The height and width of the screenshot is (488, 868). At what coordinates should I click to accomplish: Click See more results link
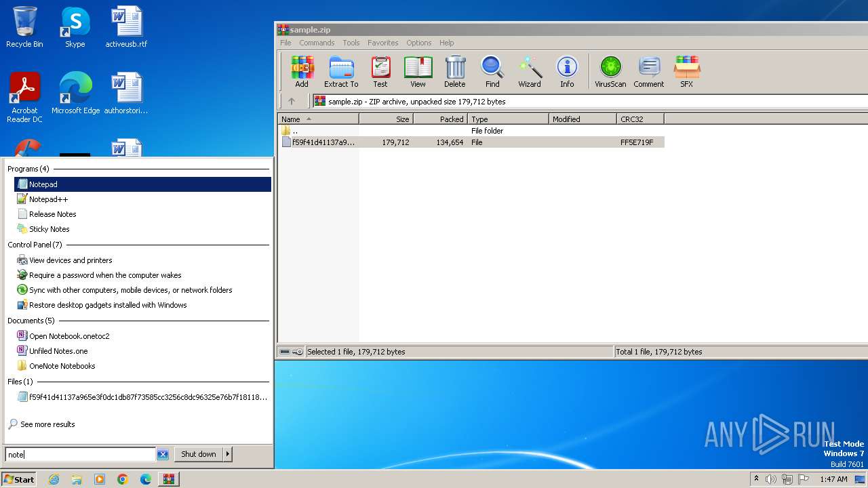(x=41, y=424)
